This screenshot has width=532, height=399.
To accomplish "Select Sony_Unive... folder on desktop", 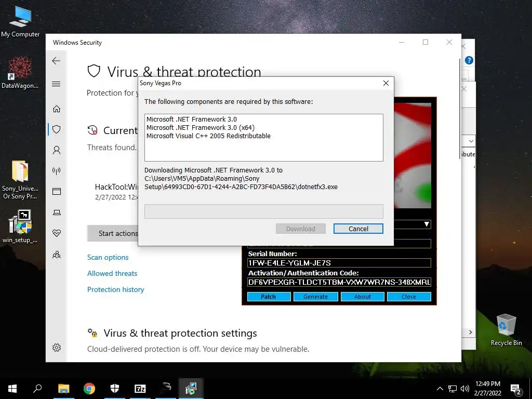I will [20, 180].
